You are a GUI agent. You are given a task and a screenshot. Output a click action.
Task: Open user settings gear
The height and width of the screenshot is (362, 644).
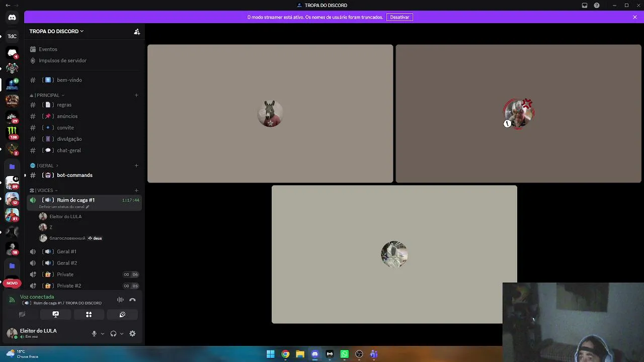(132, 333)
